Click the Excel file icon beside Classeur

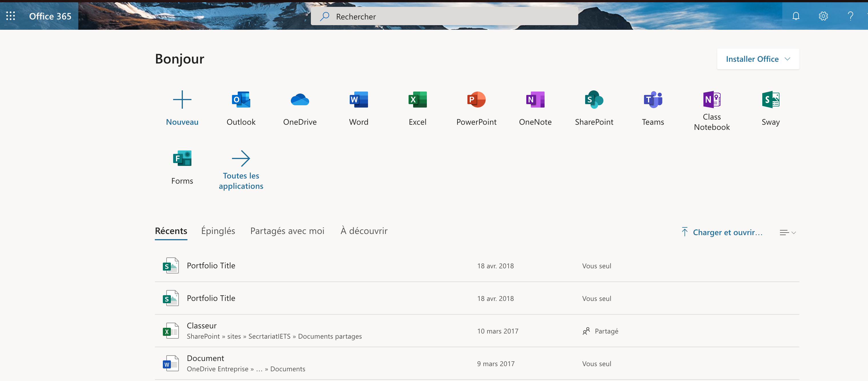point(171,331)
